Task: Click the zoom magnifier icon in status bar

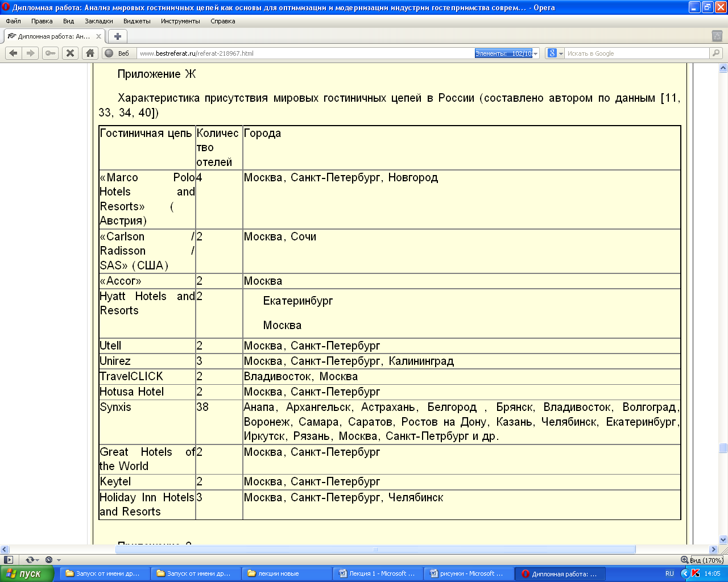Action: click(684, 560)
